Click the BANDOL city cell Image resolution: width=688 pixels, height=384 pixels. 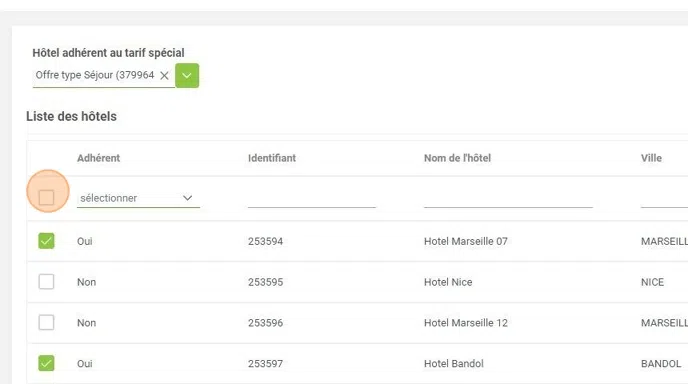pyautogui.click(x=661, y=364)
